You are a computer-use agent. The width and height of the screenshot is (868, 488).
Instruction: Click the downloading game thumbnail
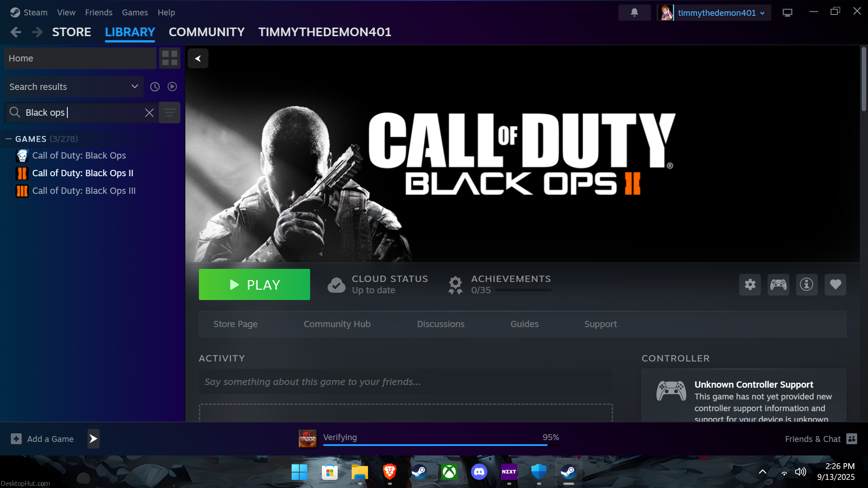coord(307,439)
